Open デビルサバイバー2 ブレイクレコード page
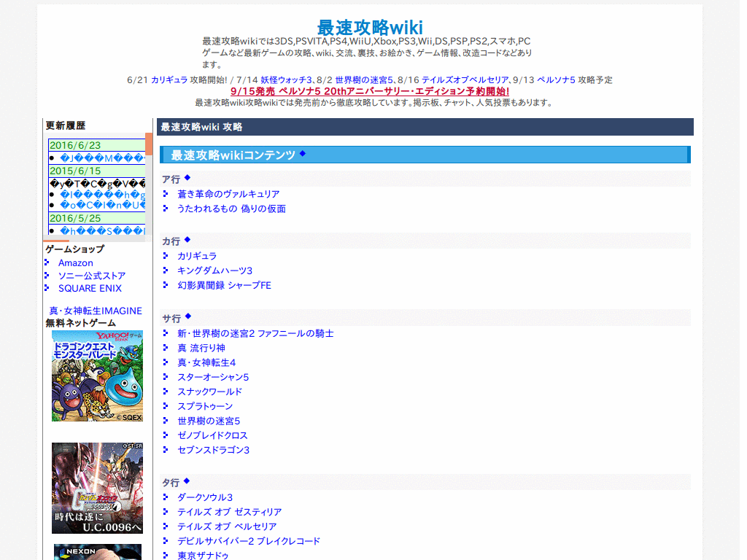747x560 pixels. 249,541
